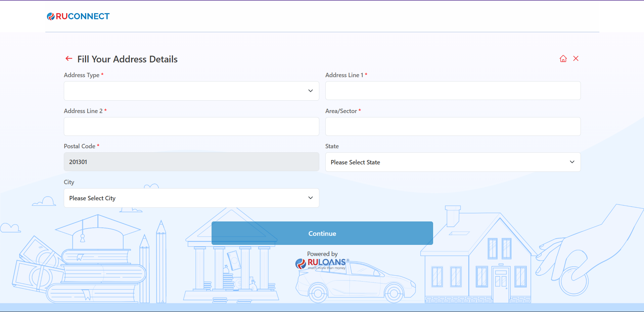
Task: Click the Address Type label
Action: coord(82,75)
